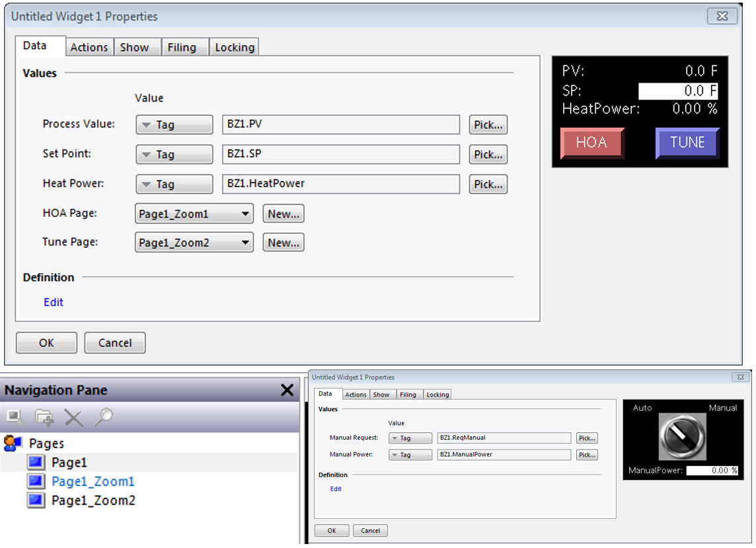Open the Manual Request Tag type dropdown

(410, 438)
